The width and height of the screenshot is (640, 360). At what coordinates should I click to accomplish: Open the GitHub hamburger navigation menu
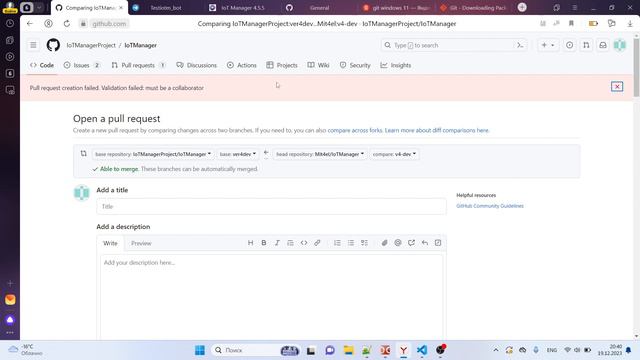click(x=33, y=45)
